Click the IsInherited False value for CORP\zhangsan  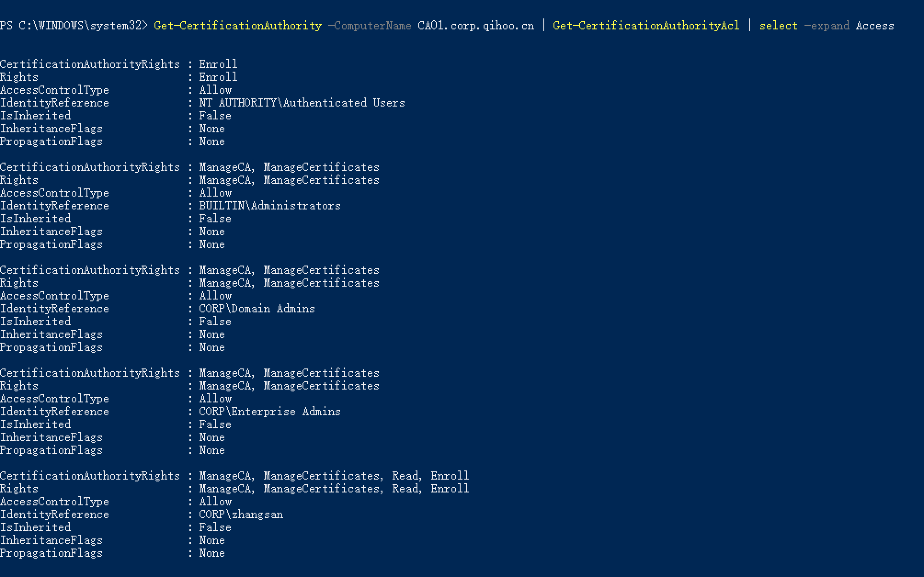[215, 527]
